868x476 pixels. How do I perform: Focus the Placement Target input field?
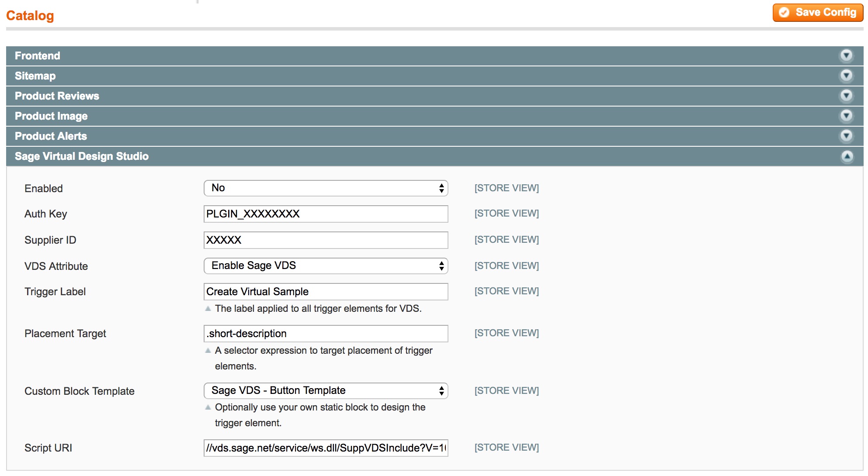click(326, 334)
